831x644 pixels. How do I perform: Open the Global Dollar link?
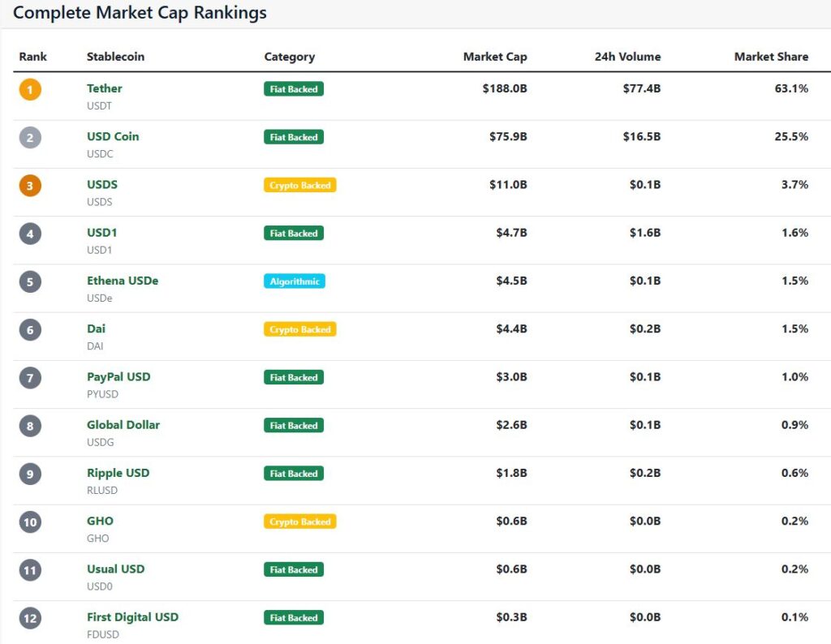(x=123, y=425)
